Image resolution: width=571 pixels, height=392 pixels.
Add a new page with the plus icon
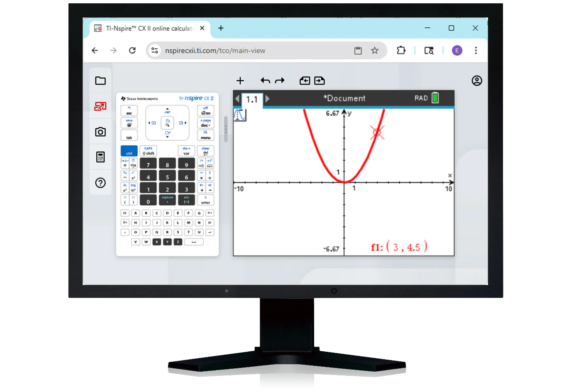[x=240, y=80]
